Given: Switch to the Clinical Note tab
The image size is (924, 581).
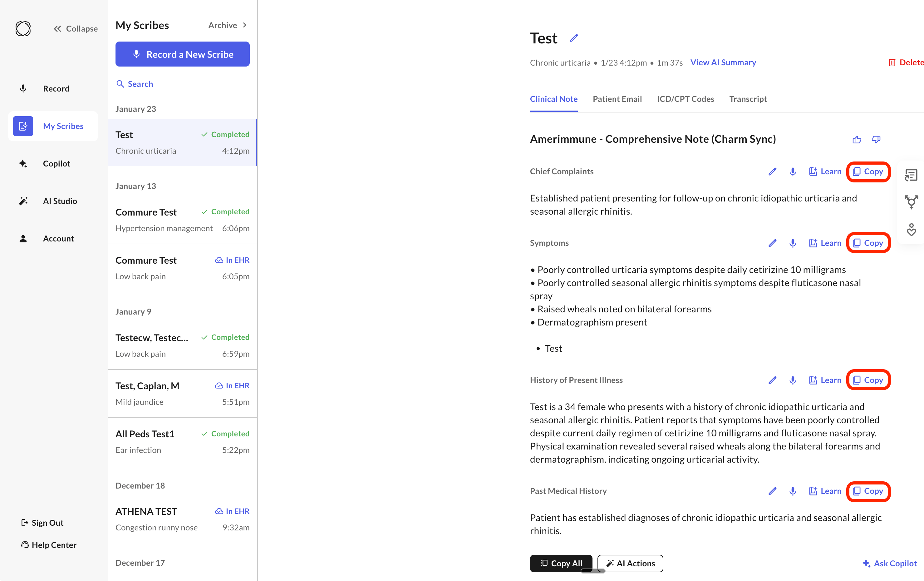Looking at the screenshot, I should [x=553, y=99].
